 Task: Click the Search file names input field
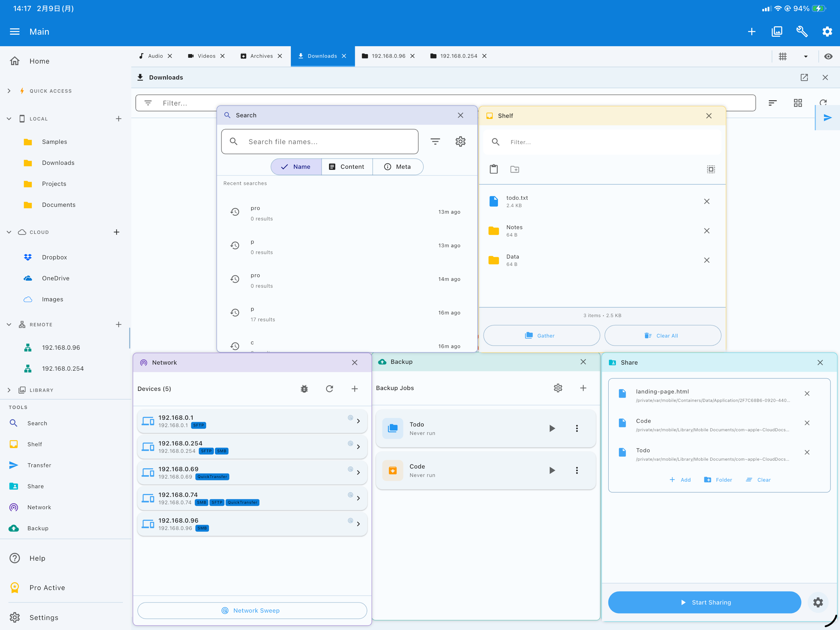(x=319, y=141)
